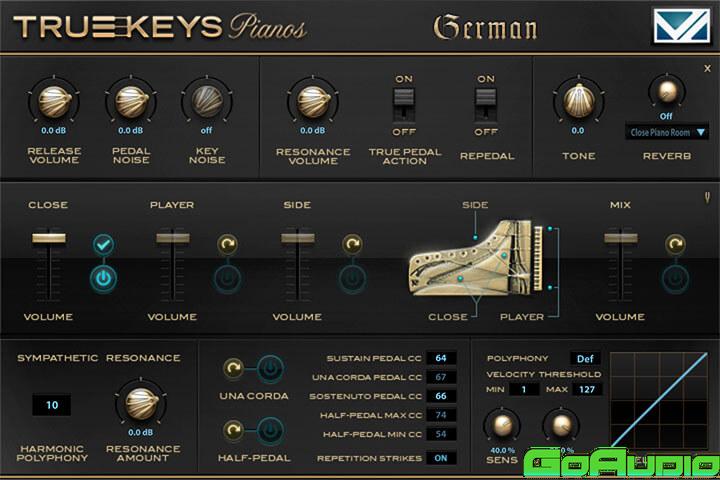This screenshot has width=720, height=480.
Task: Click the German piano model title
Action: point(485,28)
